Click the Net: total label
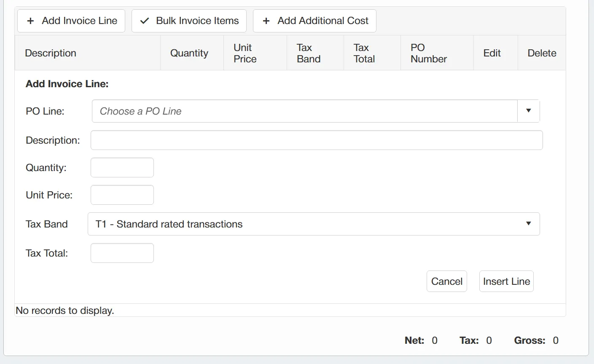The image size is (594, 364). pyautogui.click(x=414, y=340)
